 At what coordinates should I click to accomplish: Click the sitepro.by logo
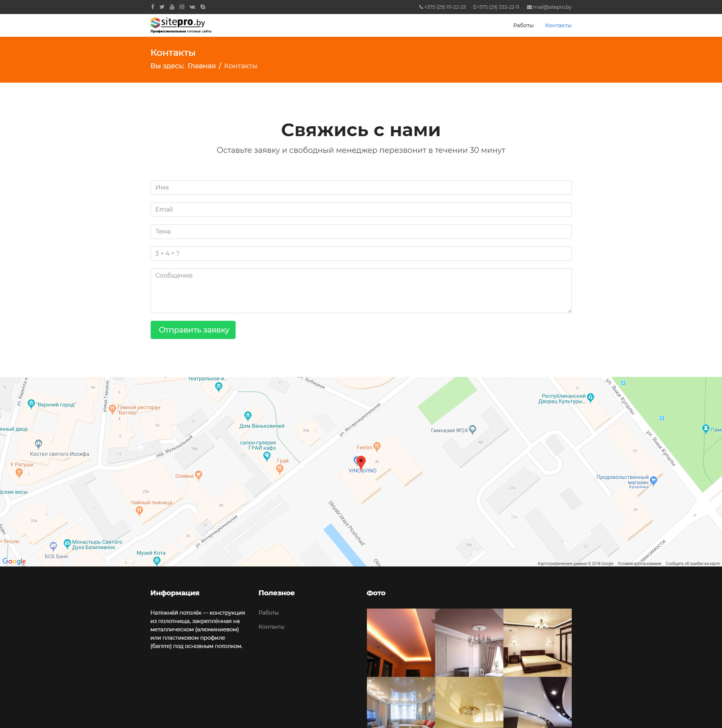181,25
